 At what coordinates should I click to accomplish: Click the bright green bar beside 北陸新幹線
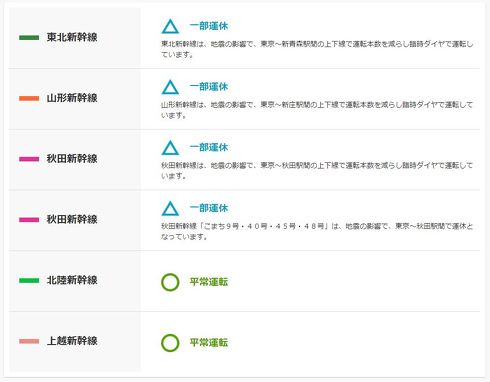(x=29, y=280)
